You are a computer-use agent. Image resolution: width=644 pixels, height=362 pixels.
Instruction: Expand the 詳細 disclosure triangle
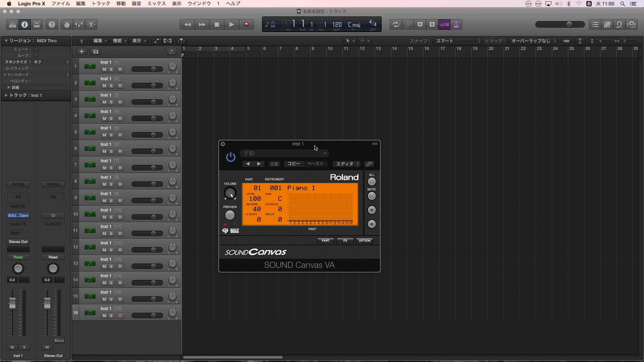pos(9,87)
